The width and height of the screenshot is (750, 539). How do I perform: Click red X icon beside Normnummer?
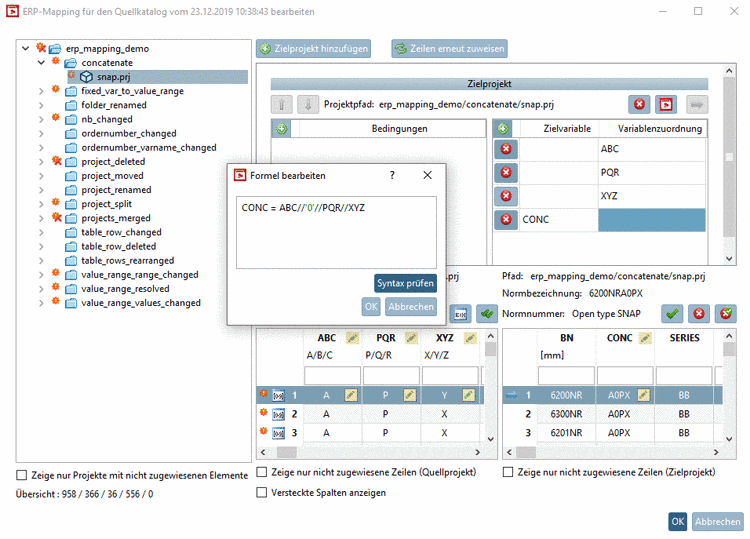pos(699,314)
